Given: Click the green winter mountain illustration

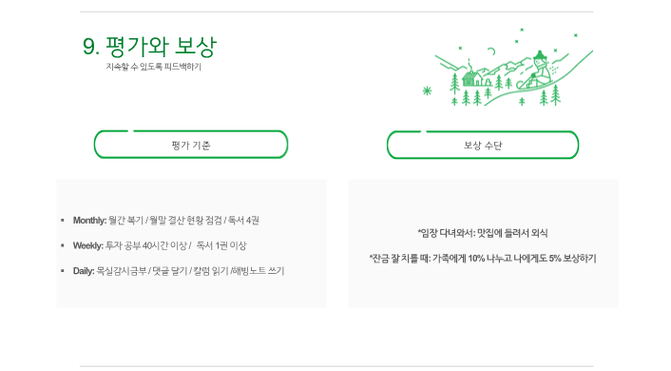Looking at the screenshot, I should pos(508,67).
